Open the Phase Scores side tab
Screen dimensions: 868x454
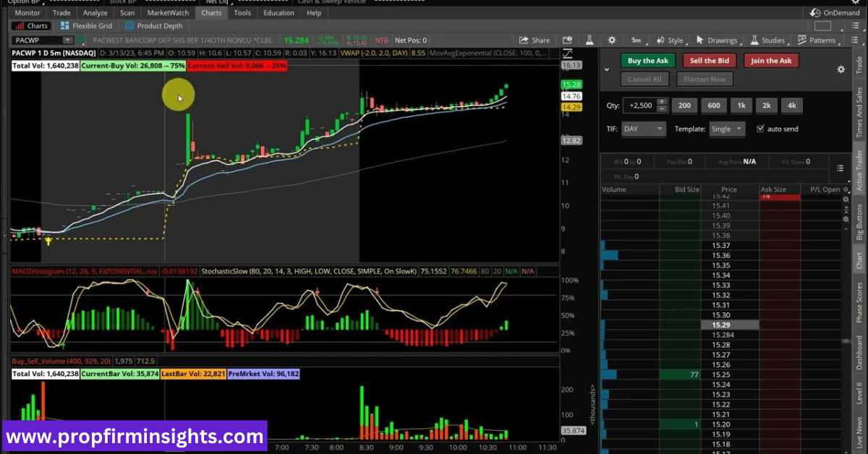[859, 302]
